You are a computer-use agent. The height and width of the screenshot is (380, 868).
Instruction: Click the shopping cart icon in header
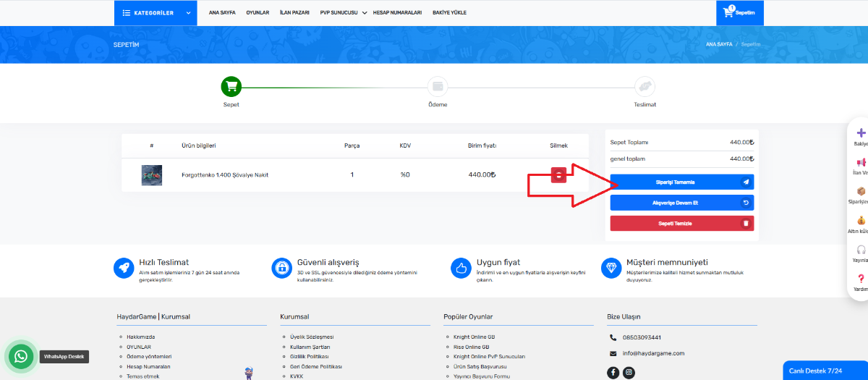730,12
